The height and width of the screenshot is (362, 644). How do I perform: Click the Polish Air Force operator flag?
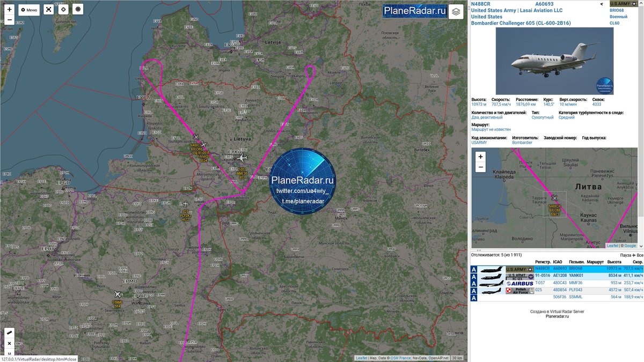519,290
